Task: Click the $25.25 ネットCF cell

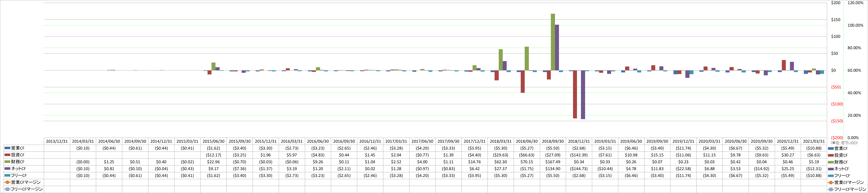Action: point(788,169)
